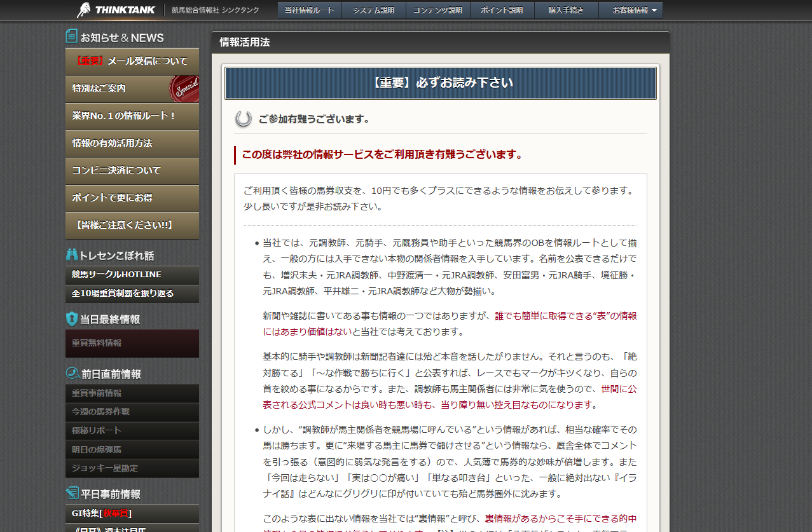Click the clock icon beside 前日直前情報

[72, 374]
